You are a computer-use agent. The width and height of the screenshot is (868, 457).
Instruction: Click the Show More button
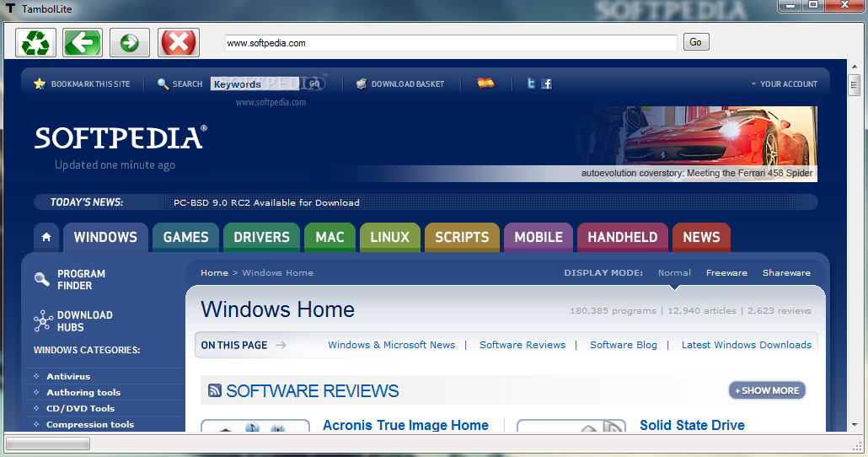point(767,390)
